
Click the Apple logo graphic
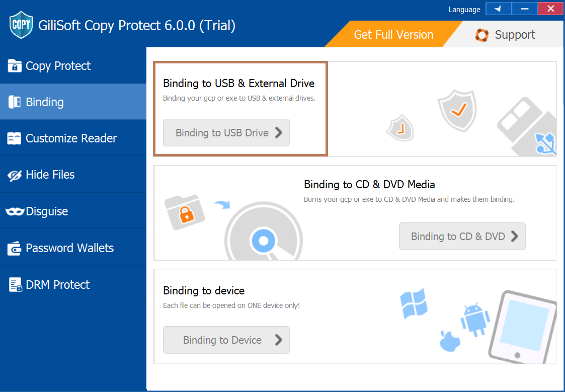tap(450, 341)
